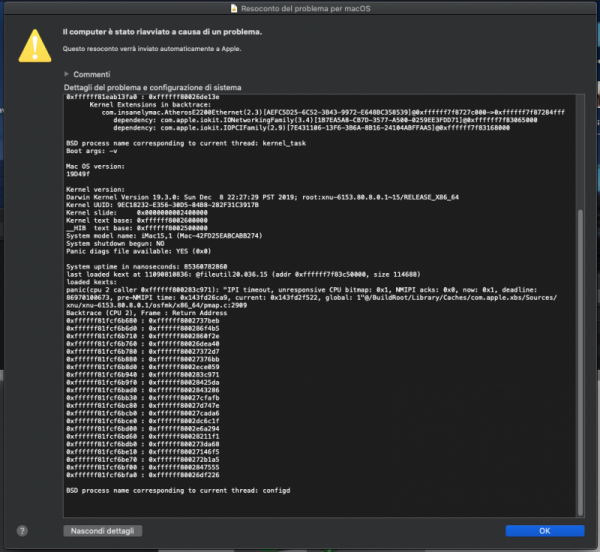Click 'Questo resoconto verrà inviato automaticamente' text
The height and width of the screenshot is (552, 600).
[152, 49]
